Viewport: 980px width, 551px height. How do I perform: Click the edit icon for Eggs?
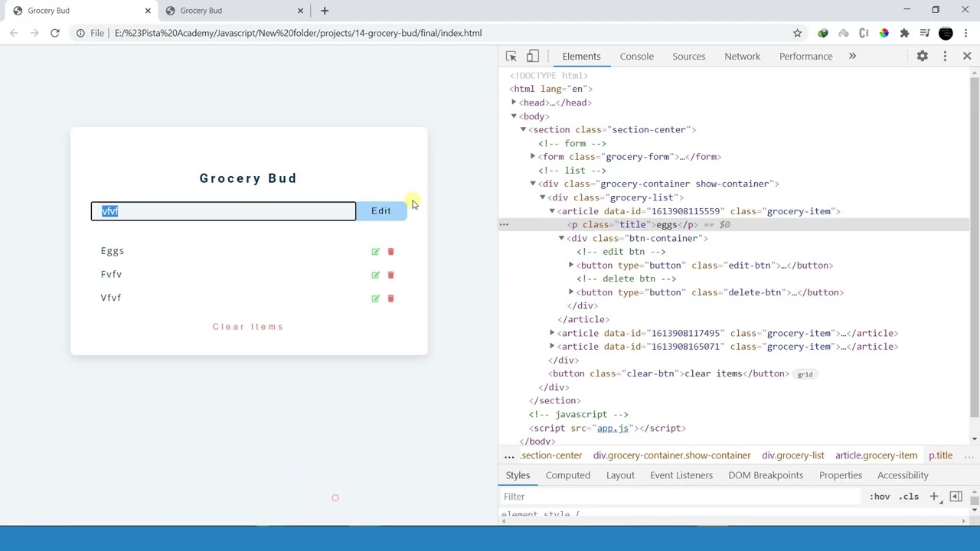tap(375, 251)
